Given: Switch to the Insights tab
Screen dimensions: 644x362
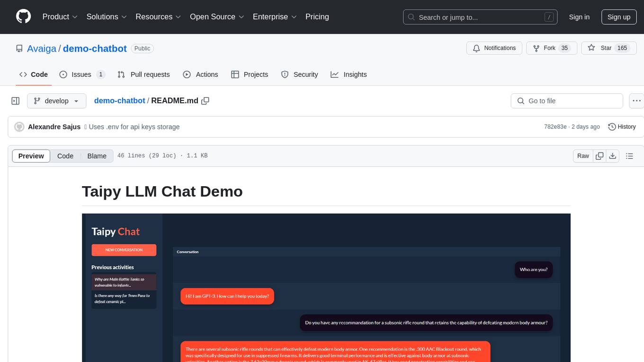Looking at the screenshot, I should (x=349, y=74).
